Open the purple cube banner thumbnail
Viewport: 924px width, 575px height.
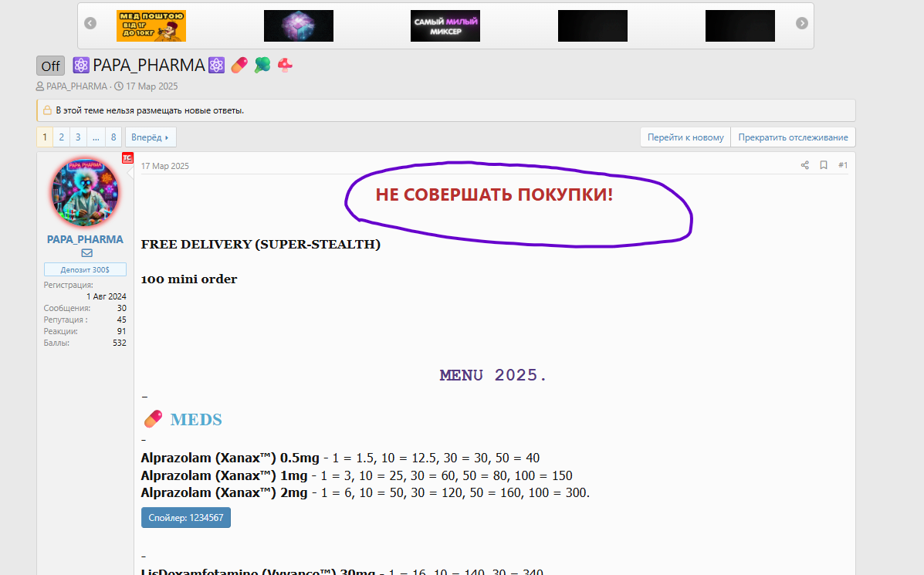pyautogui.click(x=299, y=26)
